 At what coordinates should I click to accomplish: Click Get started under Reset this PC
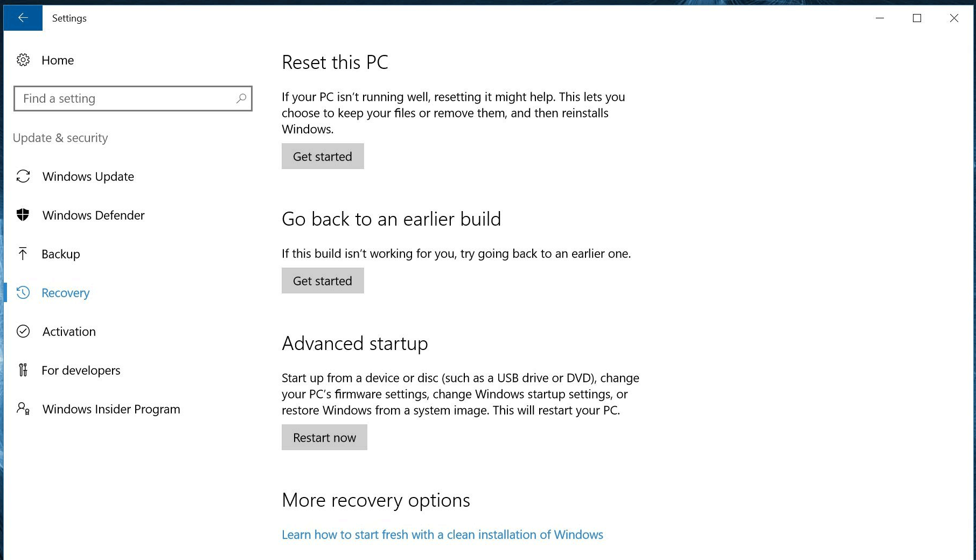tap(322, 156)
